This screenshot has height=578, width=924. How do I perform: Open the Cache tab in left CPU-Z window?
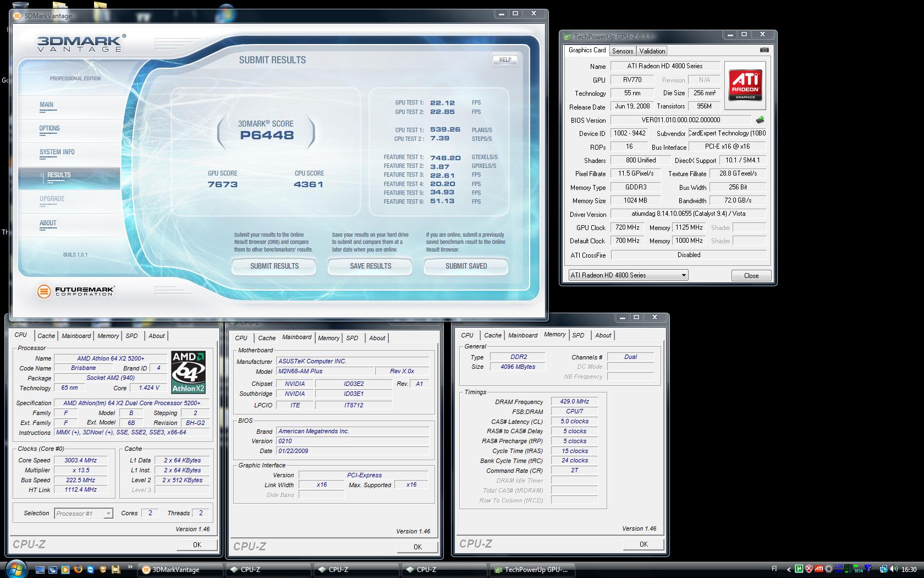pyautogui.click(x=46, y=336)
